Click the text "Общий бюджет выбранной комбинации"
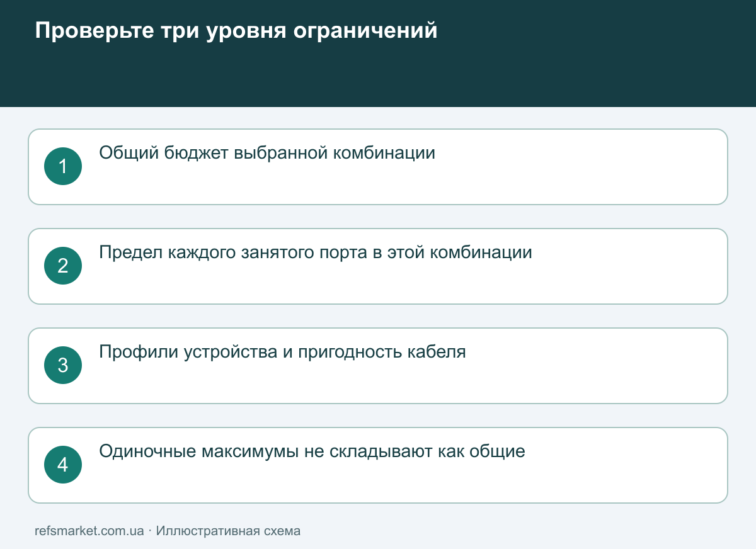 267,153
